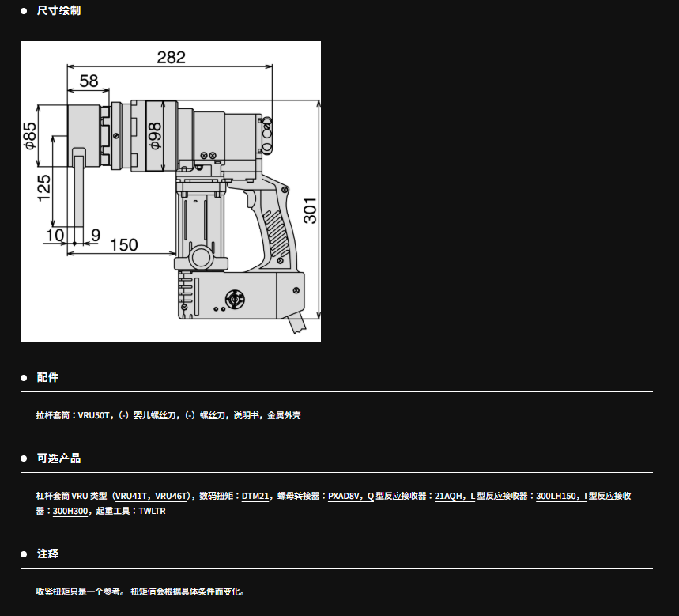Click the 注释 section heading
The width and height of the screenshot is (679, 616).
pos(47,554)
